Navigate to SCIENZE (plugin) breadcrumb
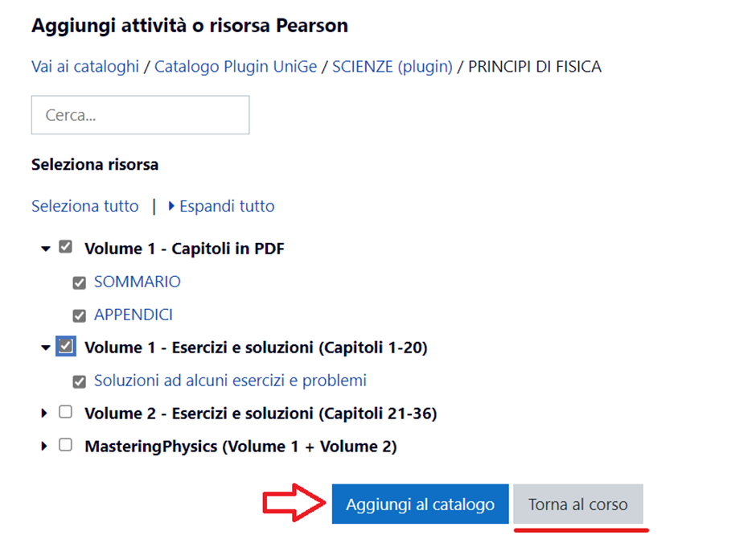Screen dimensions: 756x556 click(393, 67)
